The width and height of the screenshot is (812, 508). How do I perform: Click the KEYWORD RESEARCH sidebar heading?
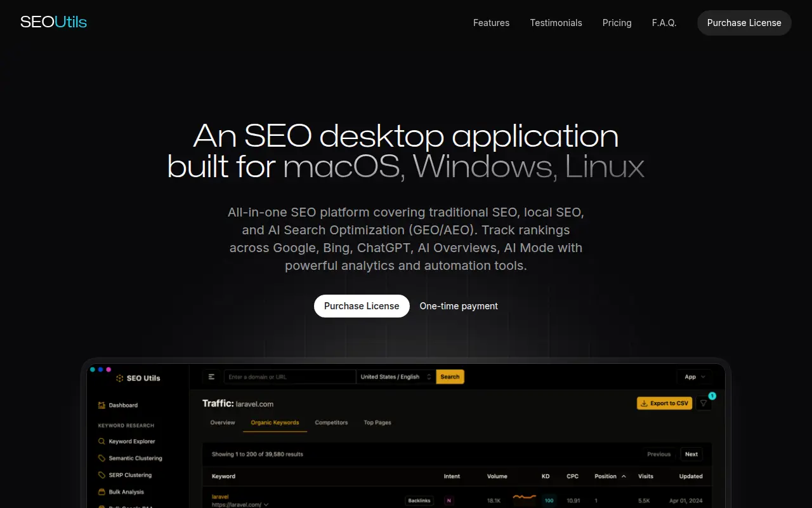coord(126,425)
